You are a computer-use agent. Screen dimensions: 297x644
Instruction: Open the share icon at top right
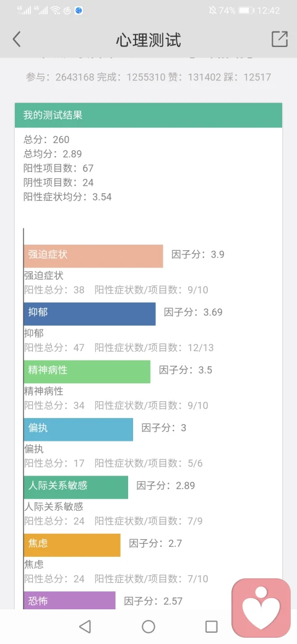click(279, 40)
